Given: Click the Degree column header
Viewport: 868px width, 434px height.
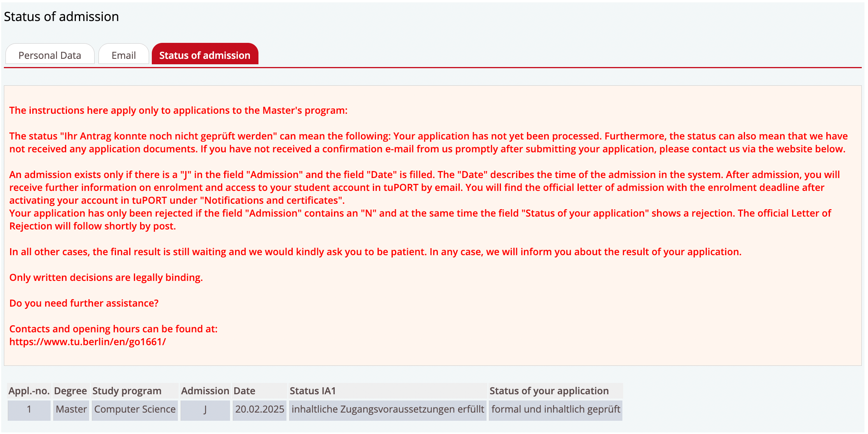Looking at the screenshot, I should [x=71, y=391].
